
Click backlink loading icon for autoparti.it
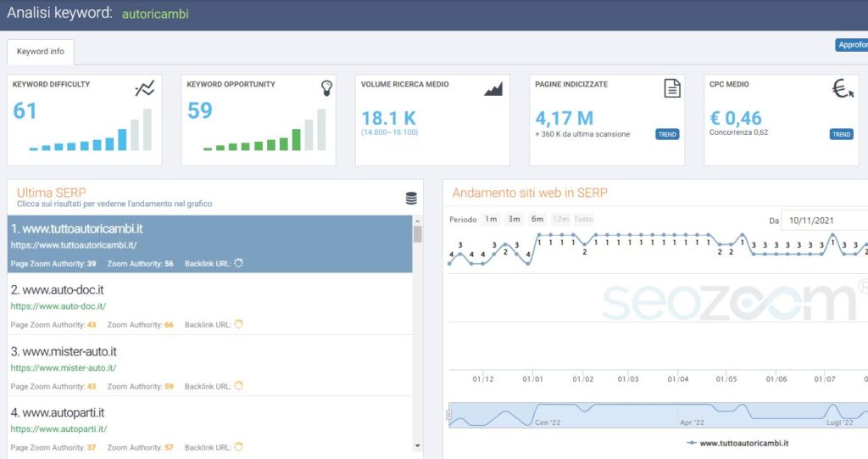coord(238,447)
